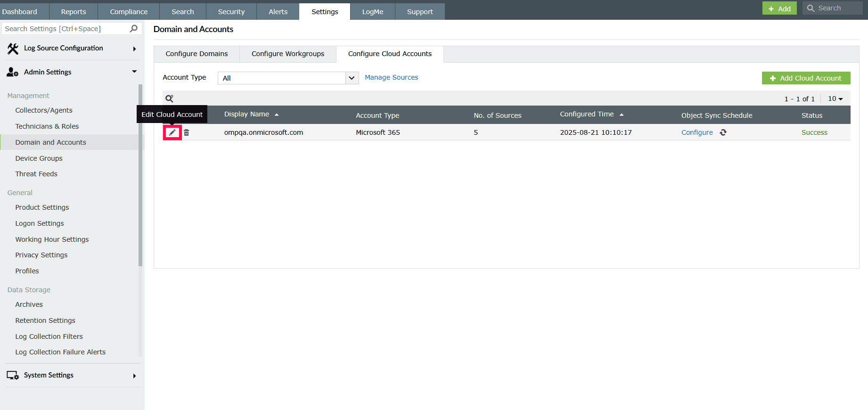This screenshot has height=410, width=868.
Task: Switch to Configure Workgroups tab
Action: coord(288,54)
